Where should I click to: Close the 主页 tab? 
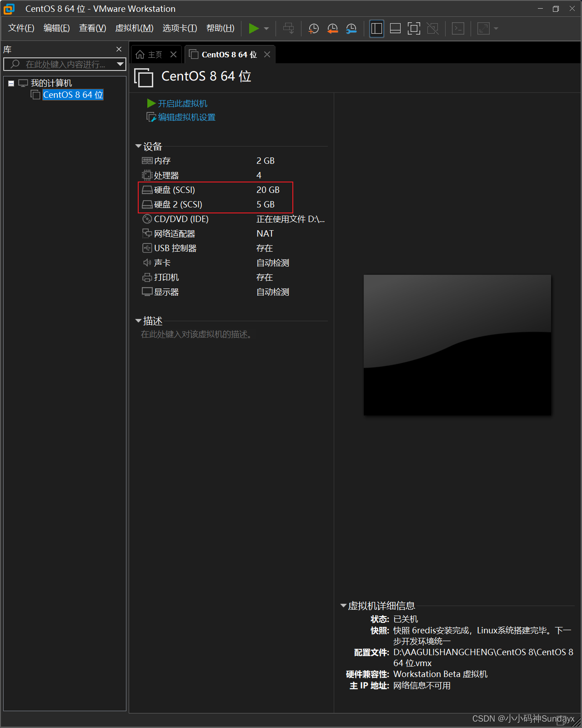click(x=173, y=55)
